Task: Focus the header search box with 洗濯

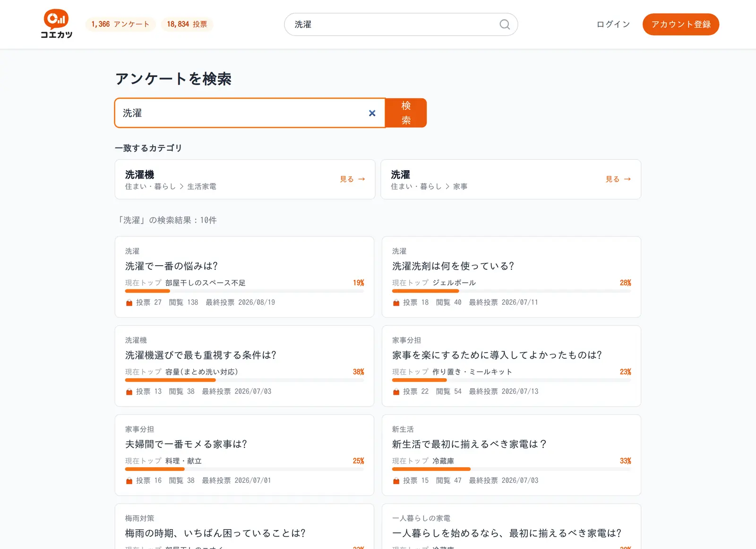Action: (401, 24)
